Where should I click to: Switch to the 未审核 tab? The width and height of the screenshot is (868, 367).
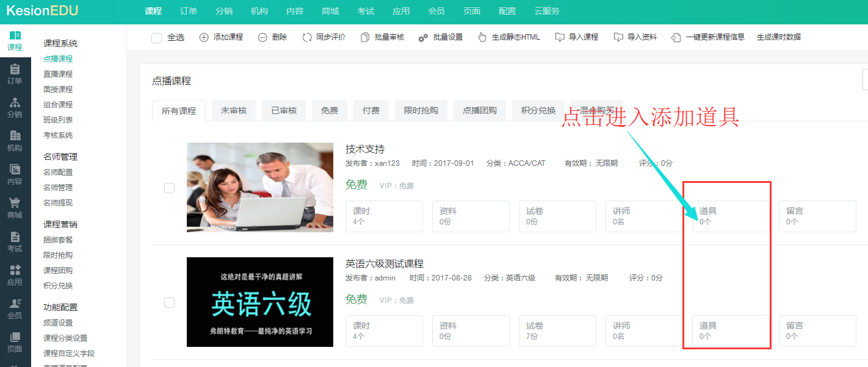(x=234, y=110)
